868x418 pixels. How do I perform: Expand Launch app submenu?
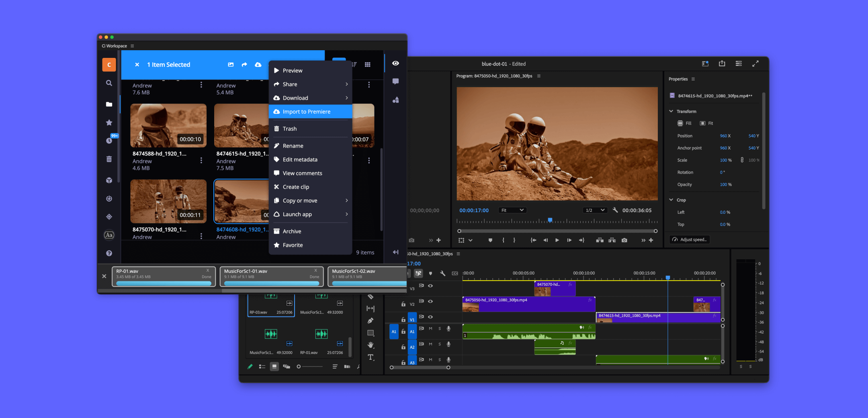[311, 214]
